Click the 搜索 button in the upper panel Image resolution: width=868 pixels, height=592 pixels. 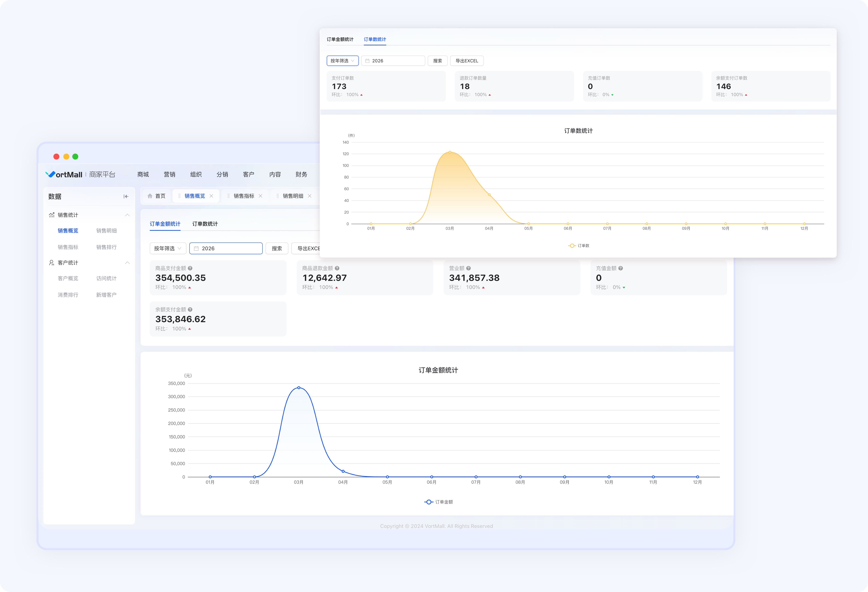437,61
